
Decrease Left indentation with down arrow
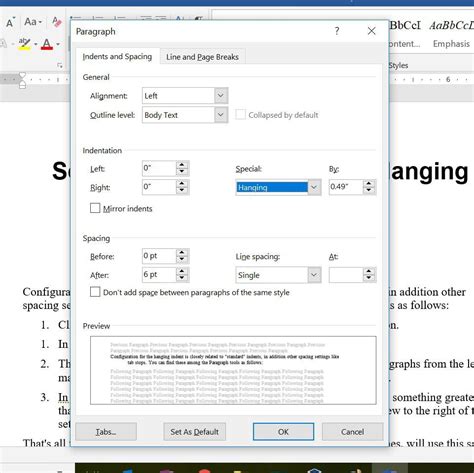point(182,171)
